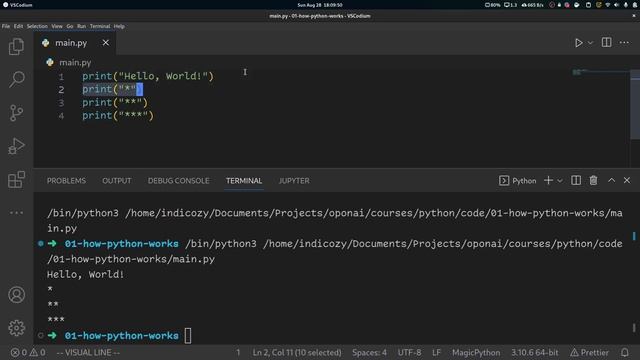The image size is (640, 360).
Task: Open the Run and Debug view
Action: click(x=16, y=146)
